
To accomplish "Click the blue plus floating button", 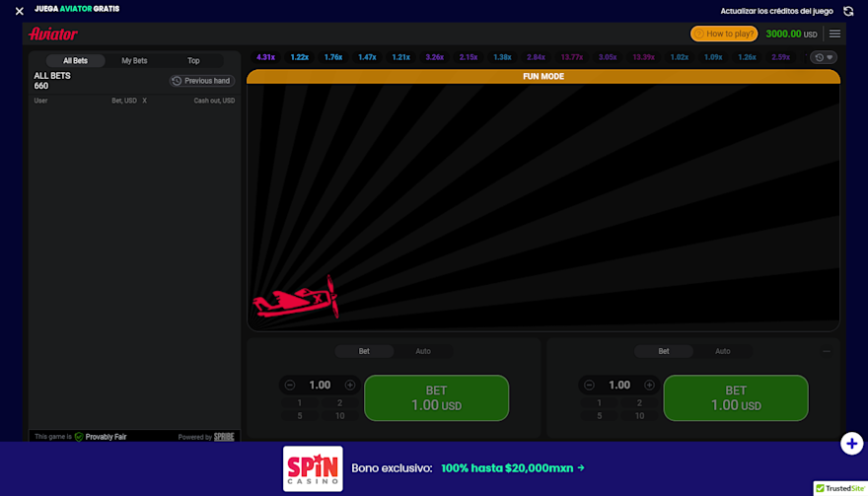I will coord(851,444).
